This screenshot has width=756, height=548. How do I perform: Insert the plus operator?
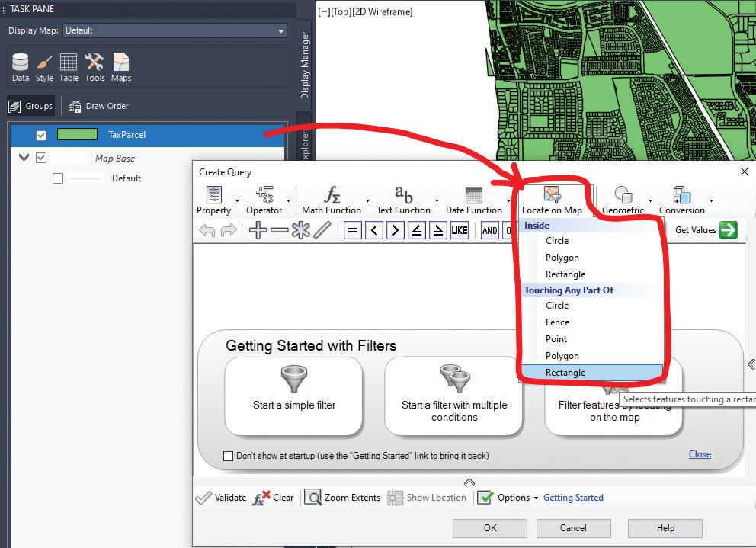(258, 230)
